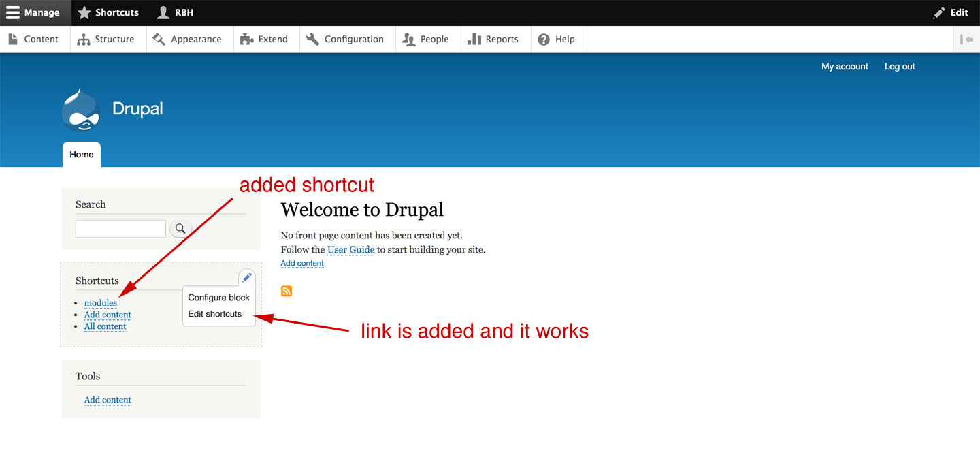Select the Home tab

coord(81,154)
